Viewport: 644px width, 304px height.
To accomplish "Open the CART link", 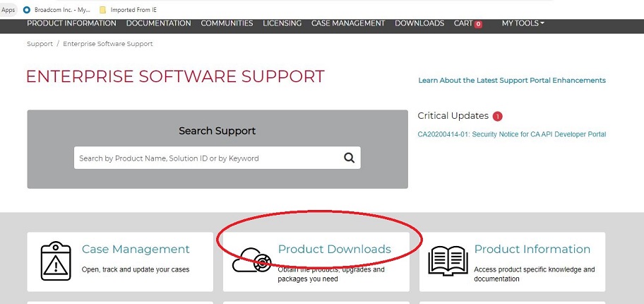I will (x=463, y=23).
